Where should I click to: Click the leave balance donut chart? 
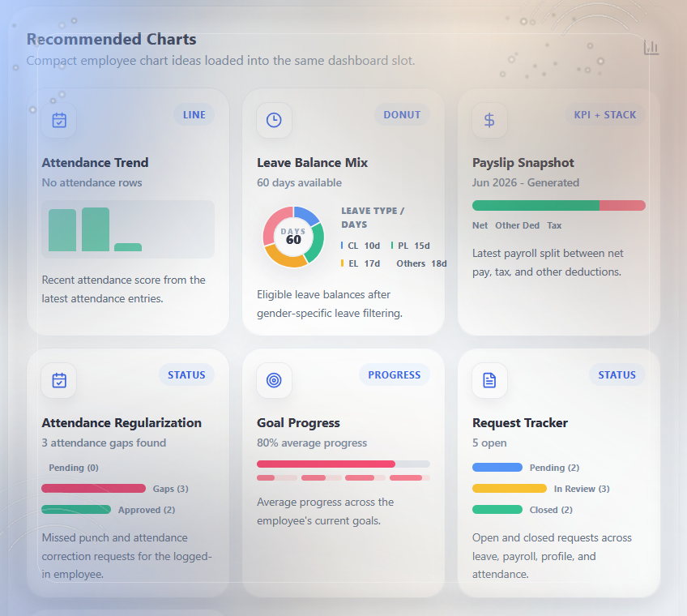[x=293, y=237]
